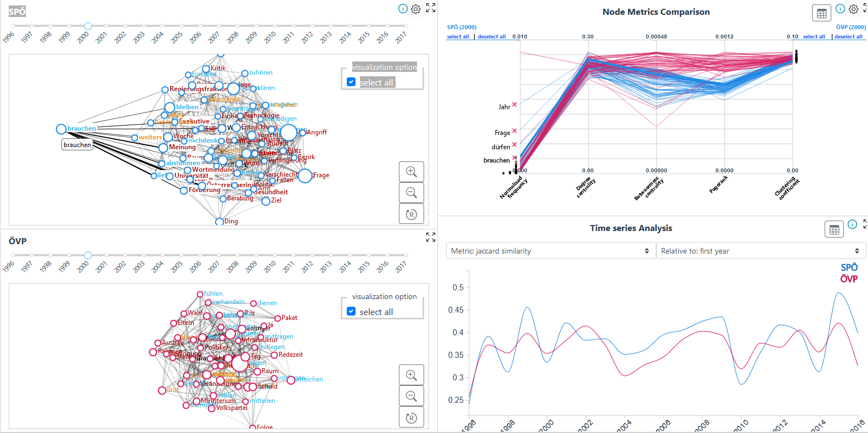Click the Pagerank axis label
This screenshot has width=868, height=433.
point(719,184)
